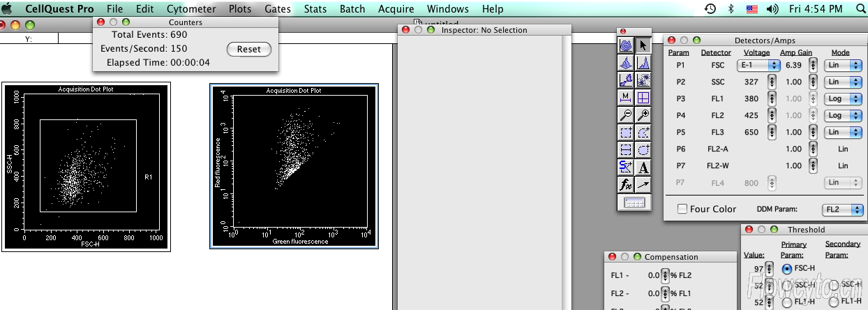Click the zoom in magnifier tool
868x310 pixels.
click(643, 115)
